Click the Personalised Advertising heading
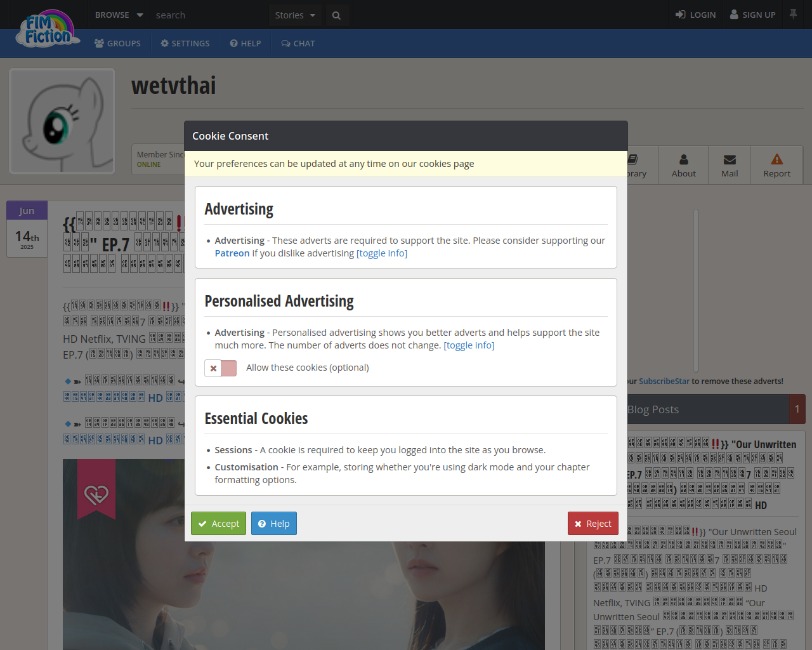The width and height of the screenshot is (812, 650). (279, 302)
